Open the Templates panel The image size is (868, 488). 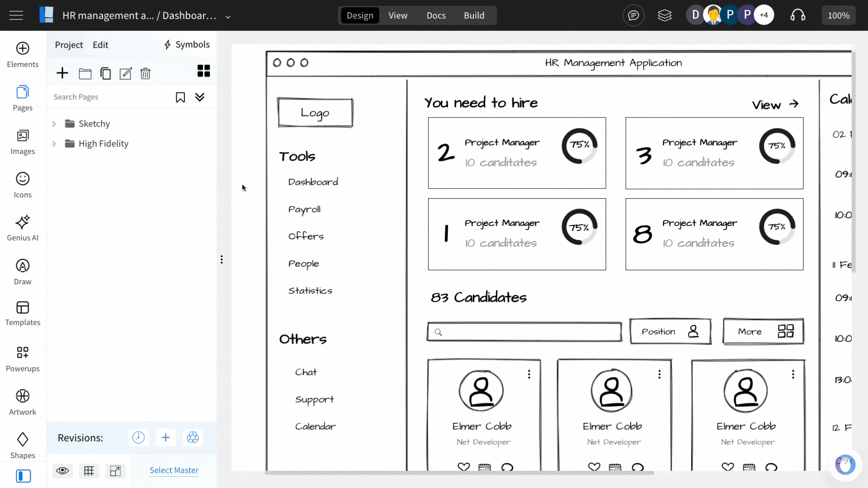click(x=23, y=313)
